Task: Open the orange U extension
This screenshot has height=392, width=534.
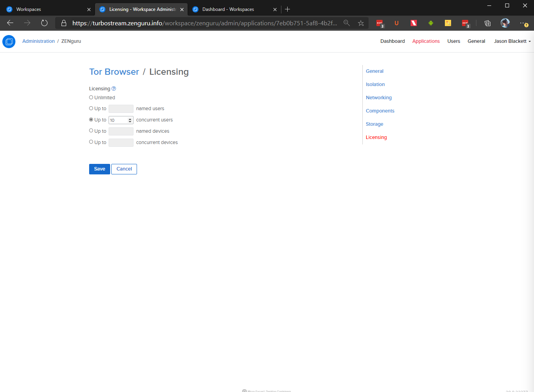Action: click(x=397, y=23)
